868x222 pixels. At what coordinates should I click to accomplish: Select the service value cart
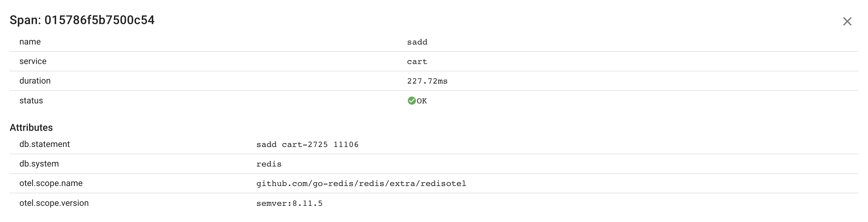pyautogui.click(x=417, y=62)
